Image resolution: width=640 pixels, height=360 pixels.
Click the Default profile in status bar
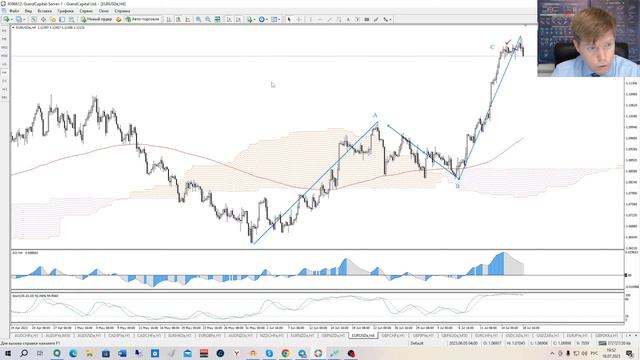coord(417,343)
